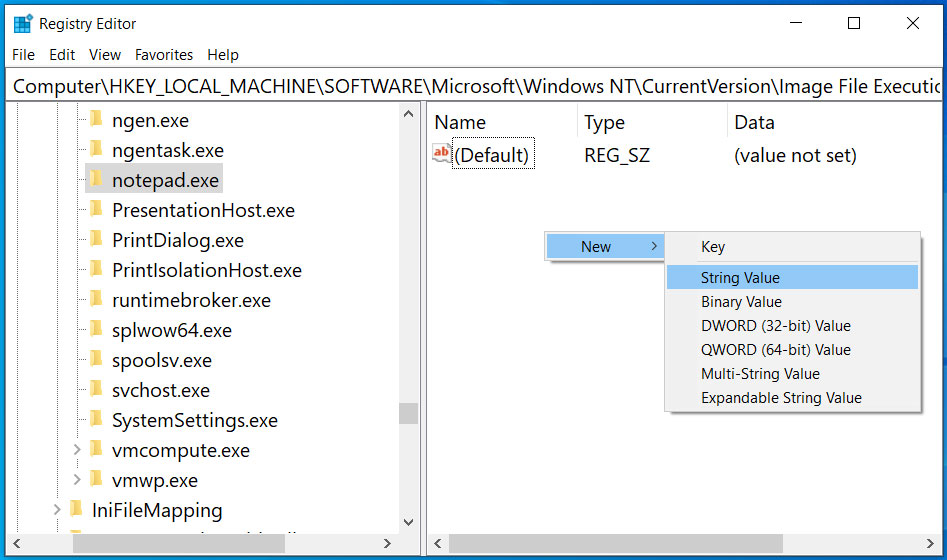Click the Type column header

point(652,122)
